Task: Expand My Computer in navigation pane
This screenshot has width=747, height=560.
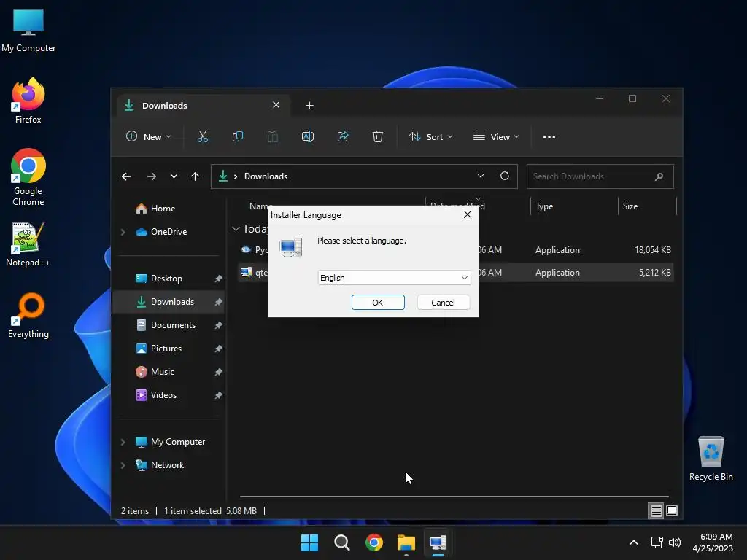Action: [123, 442]
